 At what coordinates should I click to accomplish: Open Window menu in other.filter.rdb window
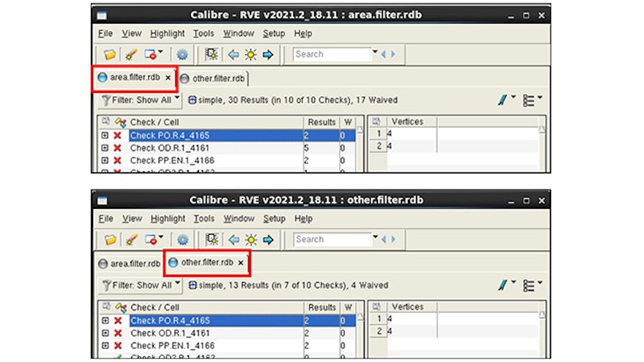pyautogui.click(x=239, y=219)
